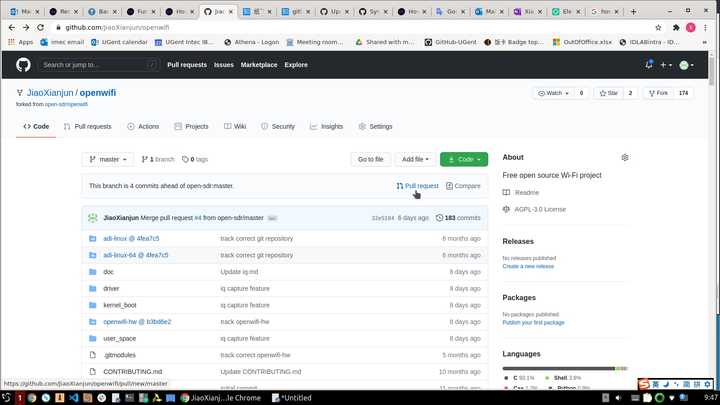Open Explore in top navigation

point(296,65)
